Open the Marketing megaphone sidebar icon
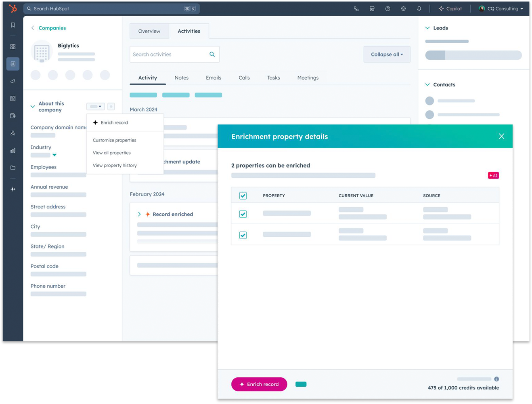This screenshot has width=532, height=404. click(x=13, y=81)
